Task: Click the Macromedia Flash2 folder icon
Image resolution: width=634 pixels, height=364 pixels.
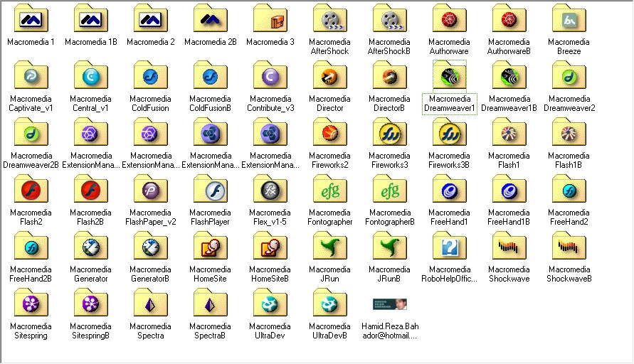Action: point(31,188)
